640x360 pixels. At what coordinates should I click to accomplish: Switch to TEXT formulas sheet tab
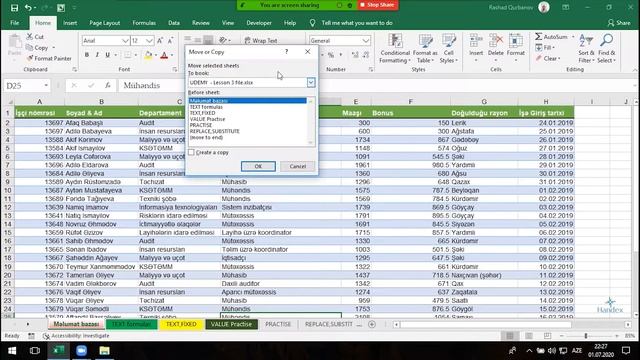tap(131, 324)
